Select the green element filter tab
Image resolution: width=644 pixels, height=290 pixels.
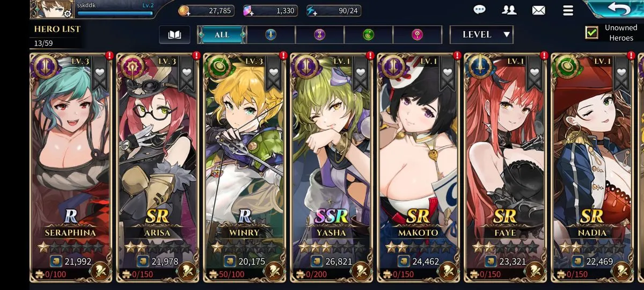[369, 34]
